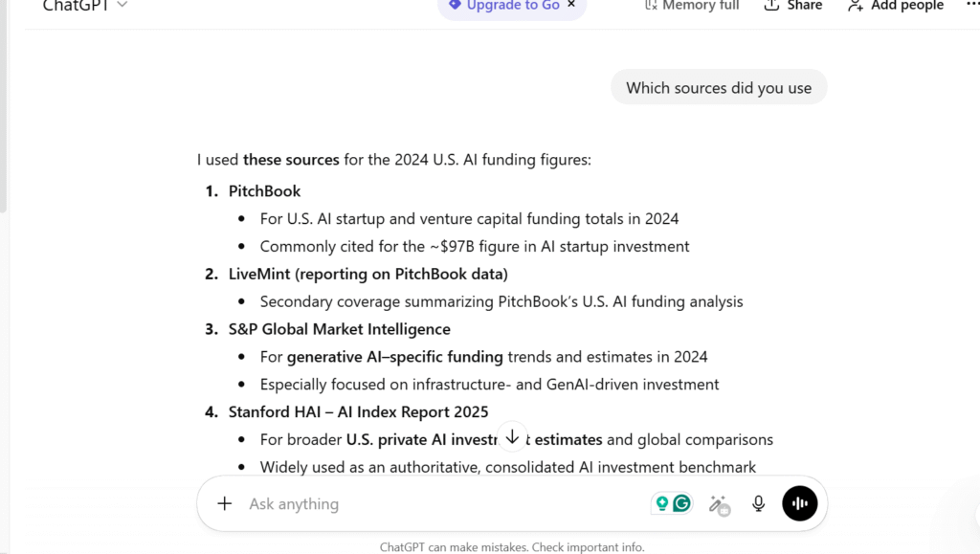980x554 pixels.
Task: Click the user message "Which sources did you use"
Action: (x=719, y=87)
